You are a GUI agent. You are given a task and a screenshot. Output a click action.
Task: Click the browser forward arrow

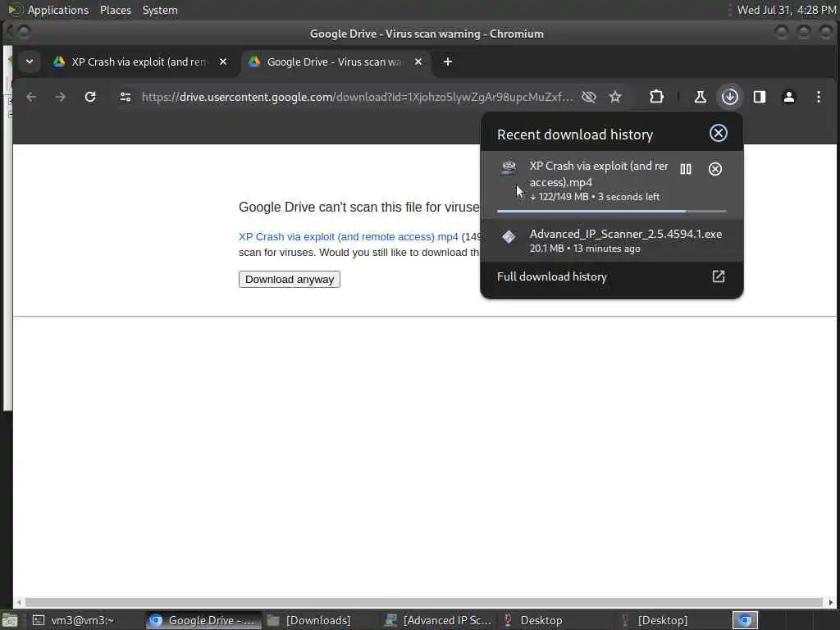click(x=61, y=97)
